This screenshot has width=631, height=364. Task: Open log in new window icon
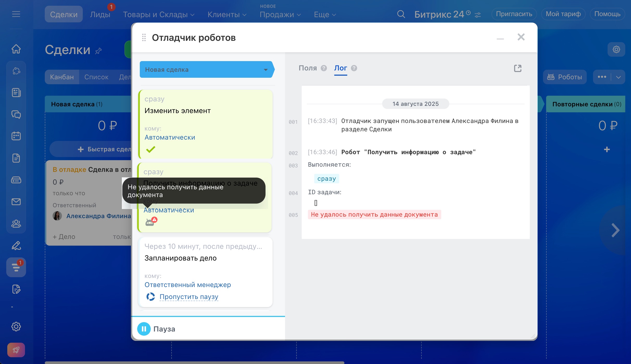(518, 68)
